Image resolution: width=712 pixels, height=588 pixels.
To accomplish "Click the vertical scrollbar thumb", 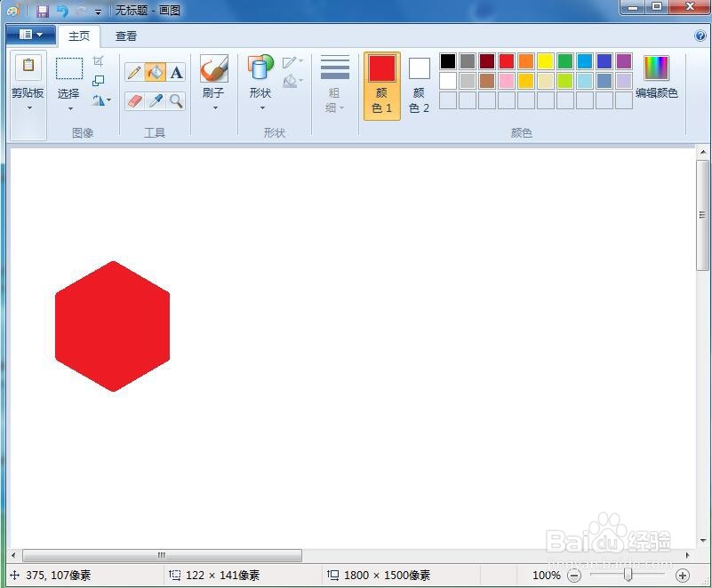I will coord(702,215).
